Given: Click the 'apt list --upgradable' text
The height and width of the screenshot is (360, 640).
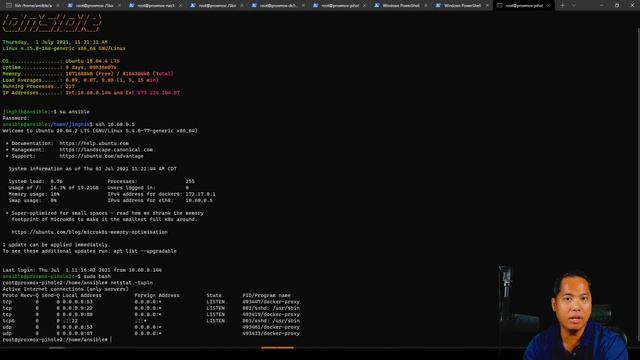Looking at the screenshot, I should coord(145,251).
